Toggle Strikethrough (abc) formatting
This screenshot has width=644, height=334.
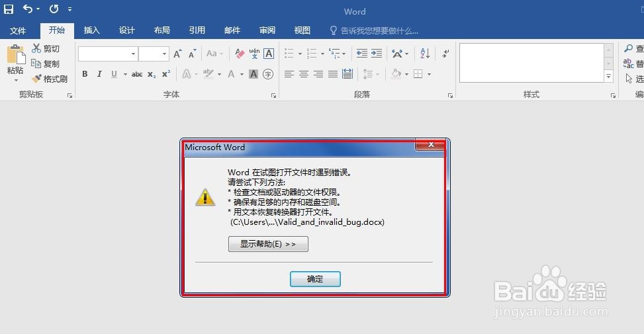(x=137, y=74)
